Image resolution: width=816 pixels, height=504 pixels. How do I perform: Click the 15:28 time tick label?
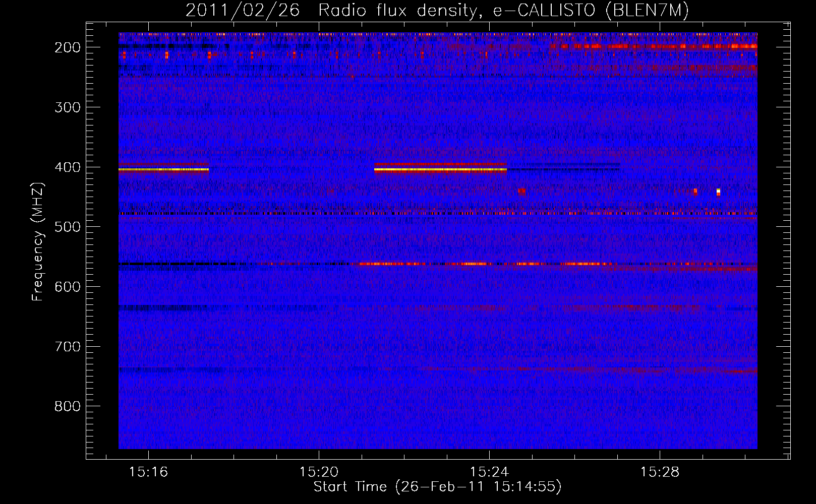pos(660,472)
